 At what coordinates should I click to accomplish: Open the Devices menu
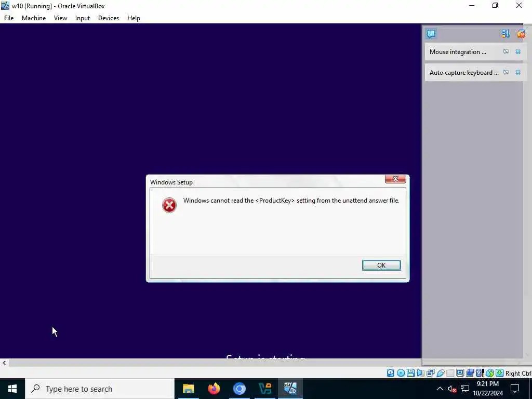click(109, 18)
